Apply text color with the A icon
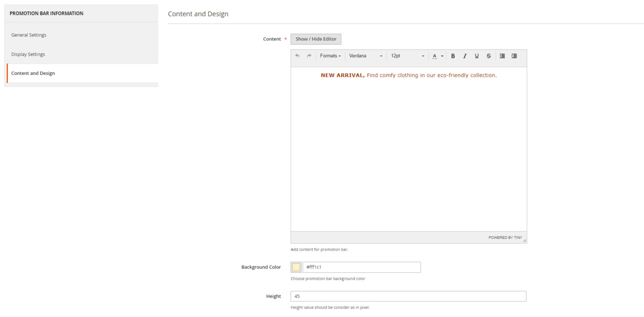This screenshot has height=317, width=644. point(434,56)
